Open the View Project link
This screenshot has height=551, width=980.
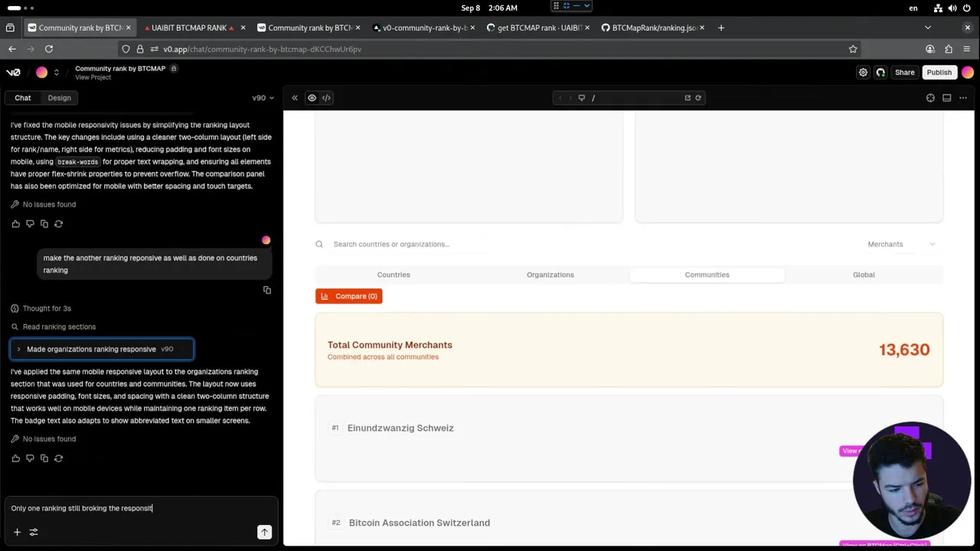tap(93, 77)
